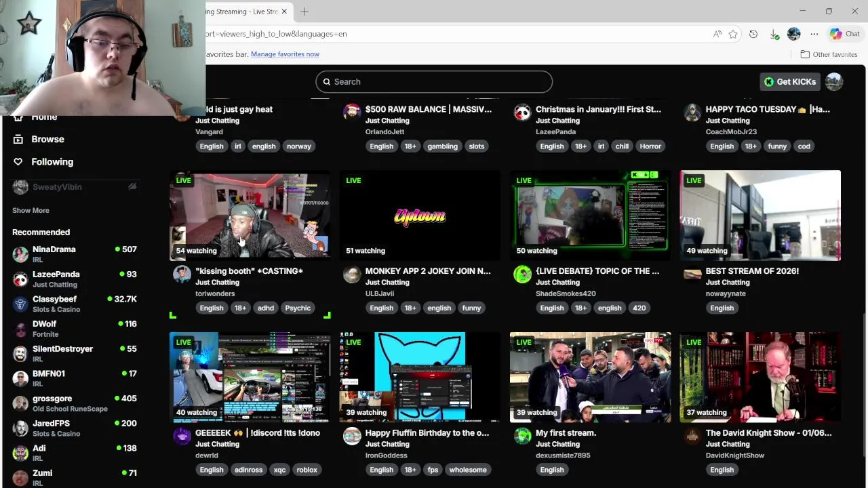
Task: Click the browser profile icon in toolbar
Action: click(x=794, y=34)
